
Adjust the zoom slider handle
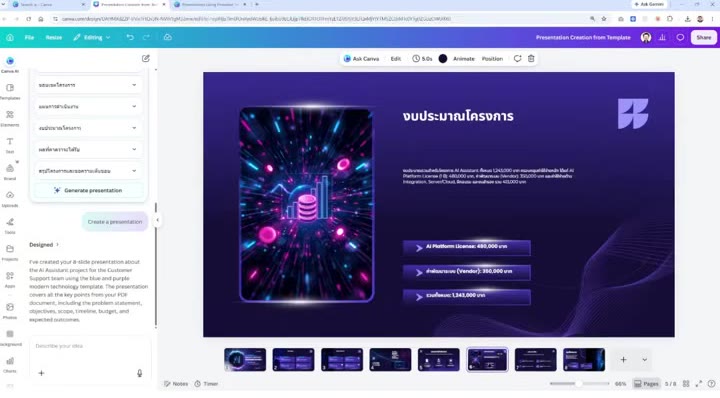[x=579, y=383]
